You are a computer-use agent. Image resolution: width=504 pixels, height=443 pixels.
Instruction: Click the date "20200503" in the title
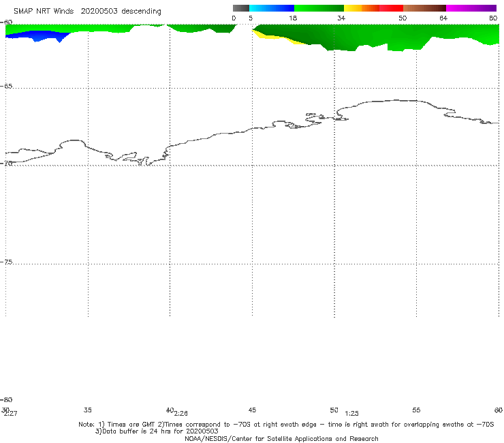click(x=99, y=12)
